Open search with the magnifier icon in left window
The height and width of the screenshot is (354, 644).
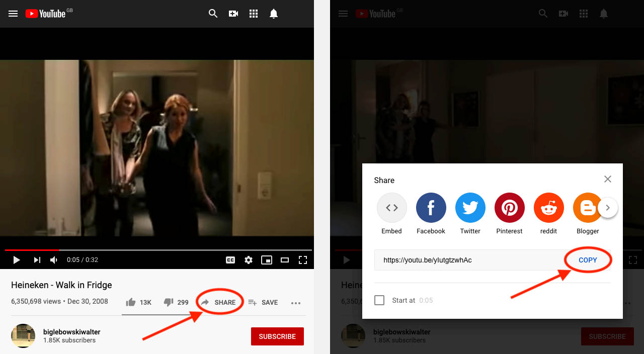(x=213, y=14)
